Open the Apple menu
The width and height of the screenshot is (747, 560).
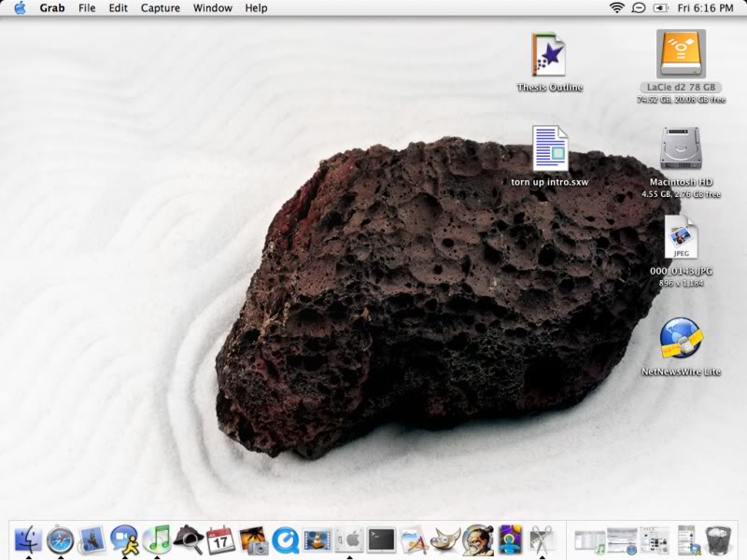(x=20, y=7)
